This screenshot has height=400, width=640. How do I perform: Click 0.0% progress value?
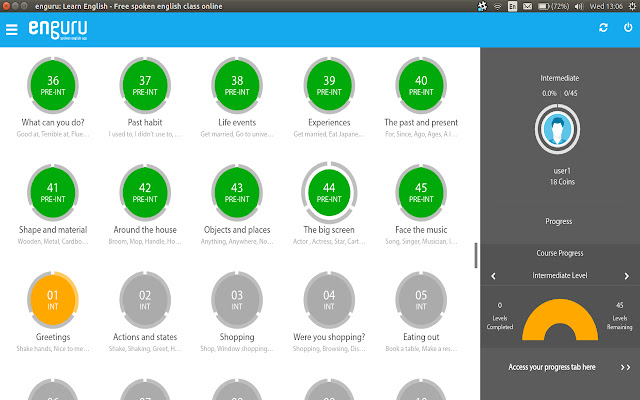(x=549, y=93)
